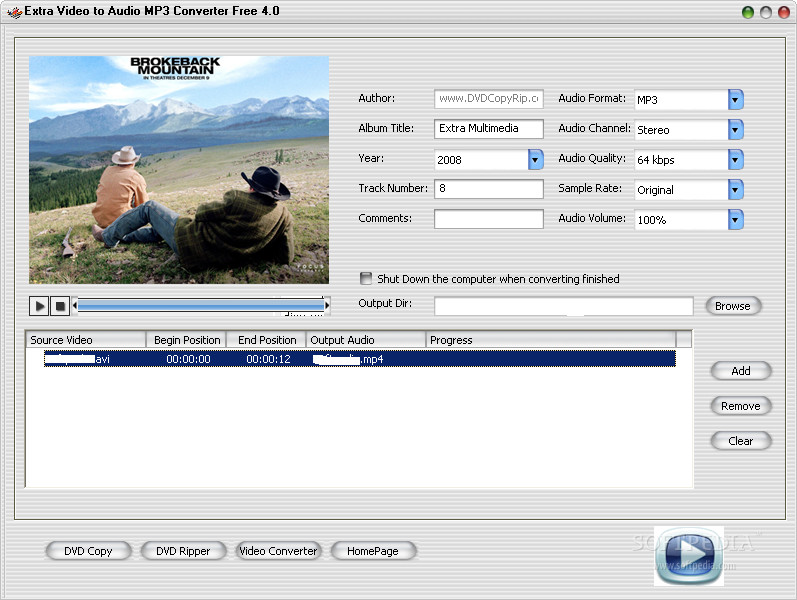The image size is (797, 600).
Task: Click the green window control button
Action: (748, 12)
